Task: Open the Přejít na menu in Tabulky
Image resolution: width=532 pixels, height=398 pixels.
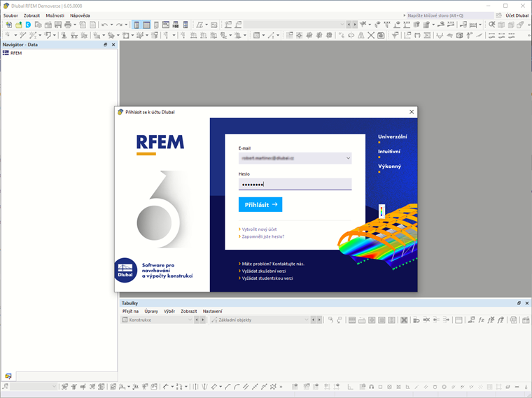Action: point(130,311)
